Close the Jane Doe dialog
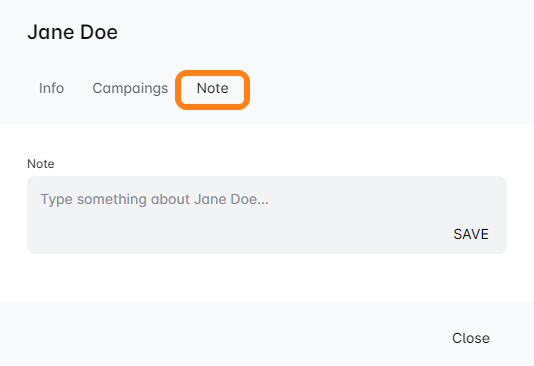Screen dimensions: 534x366 (471, 338)
